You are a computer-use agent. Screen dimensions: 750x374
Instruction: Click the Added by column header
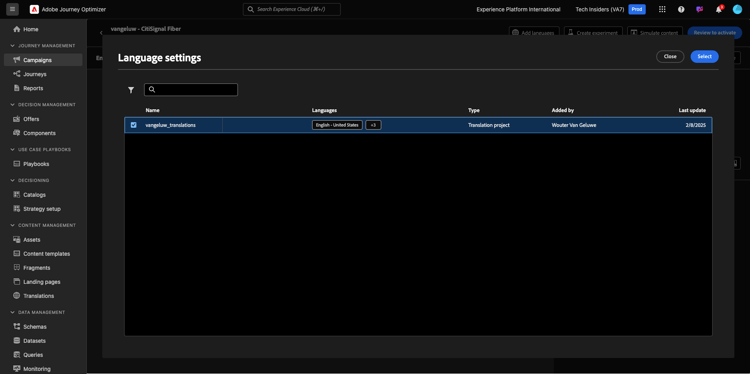point(562,110)
